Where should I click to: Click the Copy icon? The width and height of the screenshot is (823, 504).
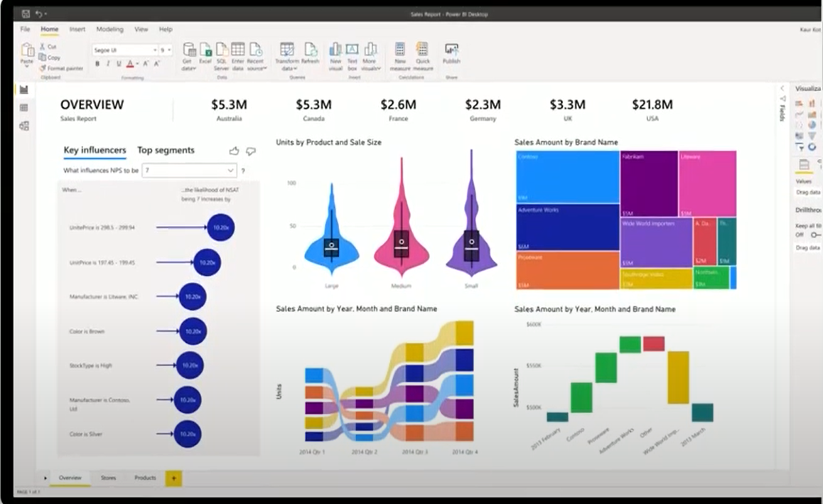click(43, 58)
